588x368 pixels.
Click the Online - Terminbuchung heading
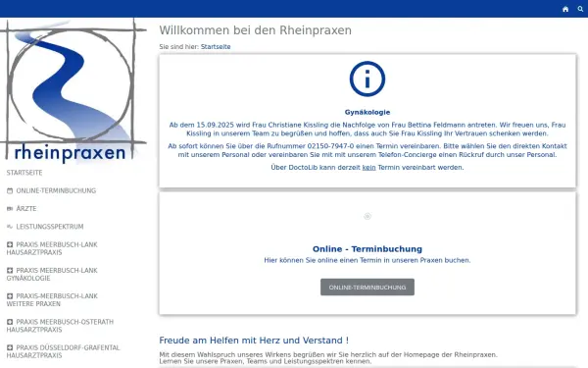(x=367, y=249)
